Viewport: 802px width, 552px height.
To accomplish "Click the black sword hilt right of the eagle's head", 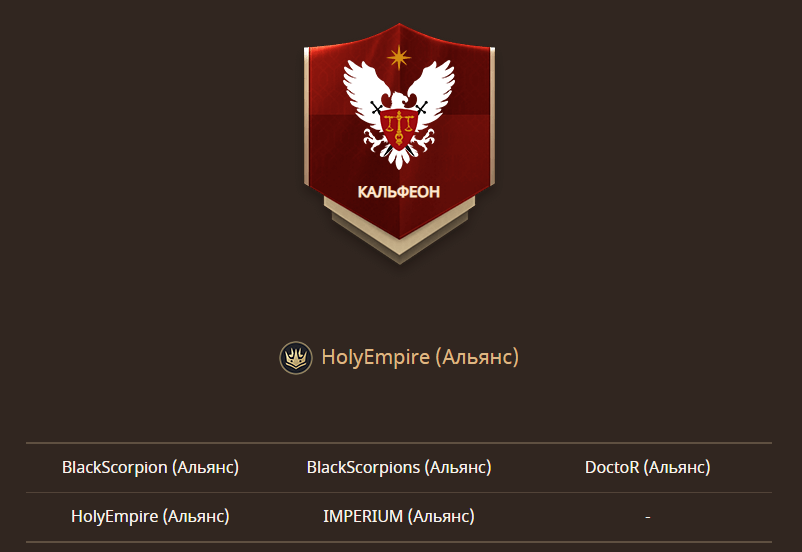I will coord(421,107).
